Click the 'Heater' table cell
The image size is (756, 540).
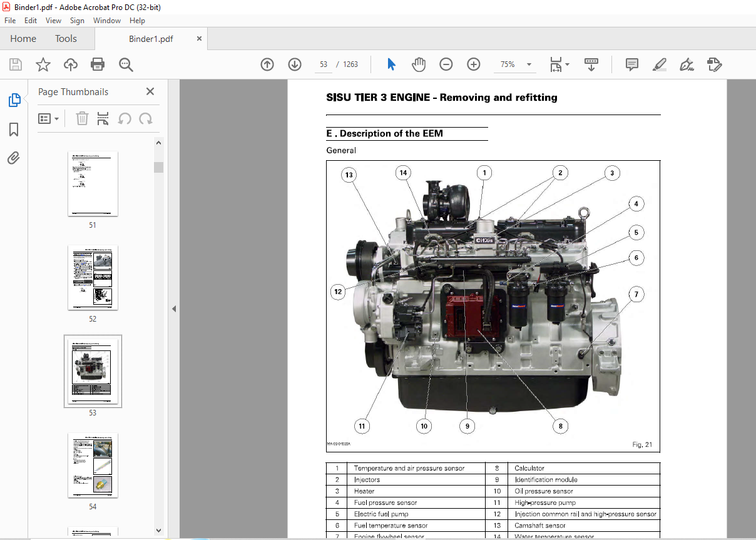tap(364, 491)
